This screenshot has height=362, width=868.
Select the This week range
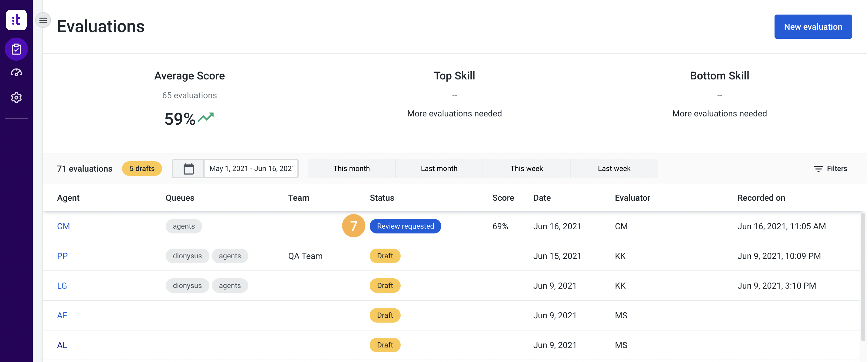(x=526, y=169)
